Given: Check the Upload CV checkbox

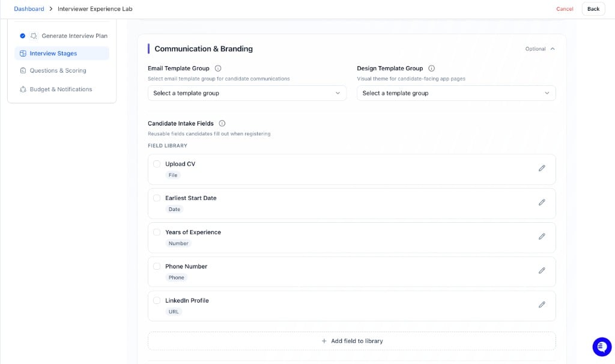Looking at the screenshot, I should click(x=157, y=164).
